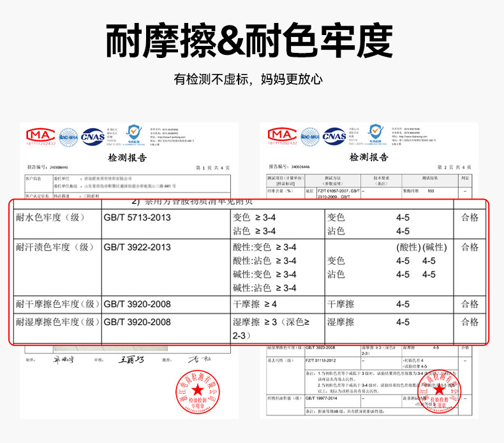Click the 第 1 页 共 4 页 page indicator
Screen dimensions: 504x443
point(213,168)
